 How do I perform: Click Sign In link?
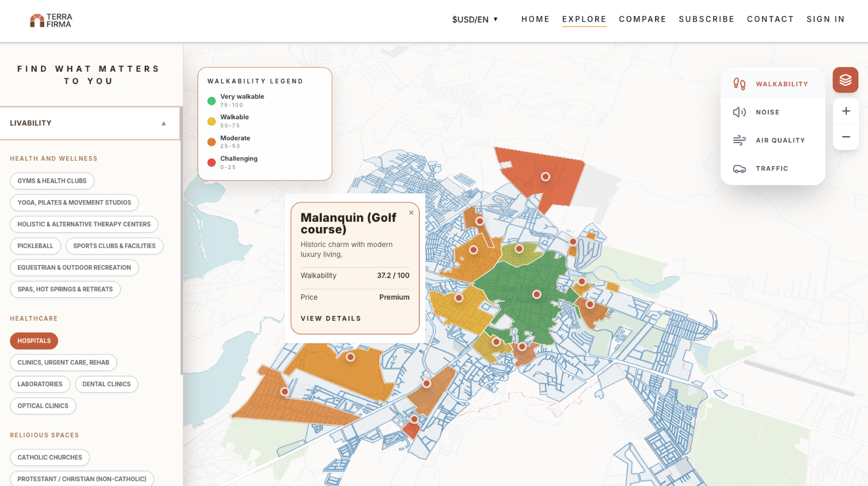point(825,19)
